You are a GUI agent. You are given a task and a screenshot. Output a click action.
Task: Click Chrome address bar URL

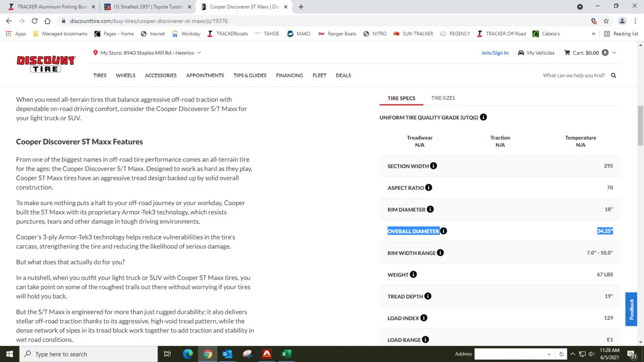(148, 21)
